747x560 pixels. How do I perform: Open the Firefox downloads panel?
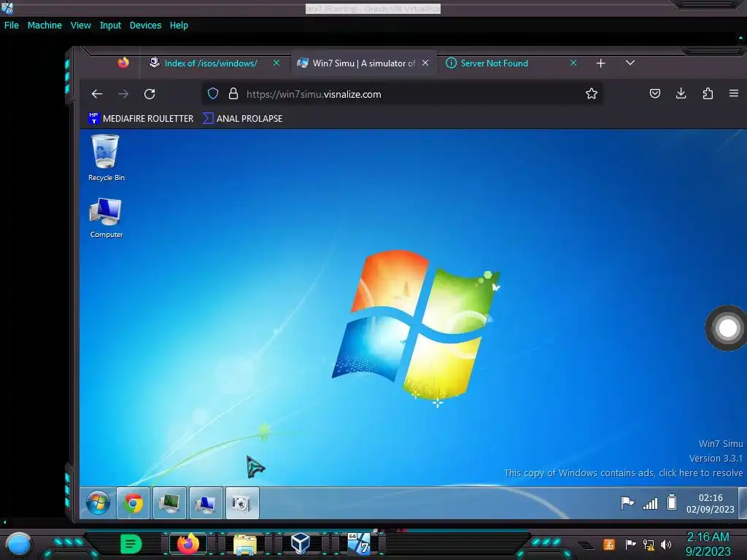click(681, 94)
